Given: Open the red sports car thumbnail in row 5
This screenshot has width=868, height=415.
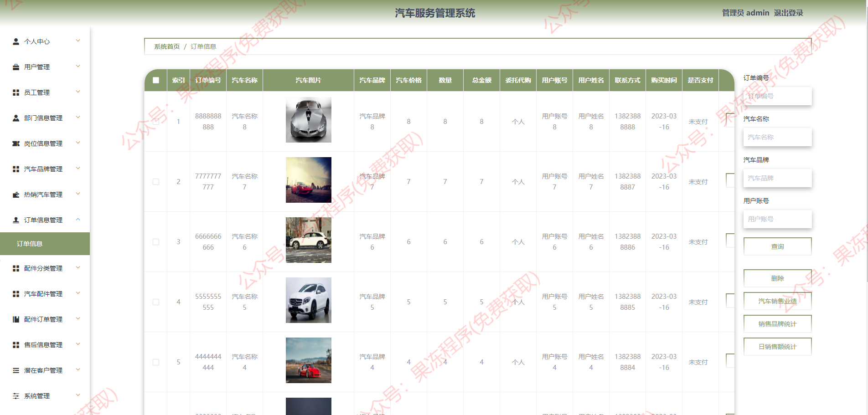Looking at the screenshot, I should [309, 360].
